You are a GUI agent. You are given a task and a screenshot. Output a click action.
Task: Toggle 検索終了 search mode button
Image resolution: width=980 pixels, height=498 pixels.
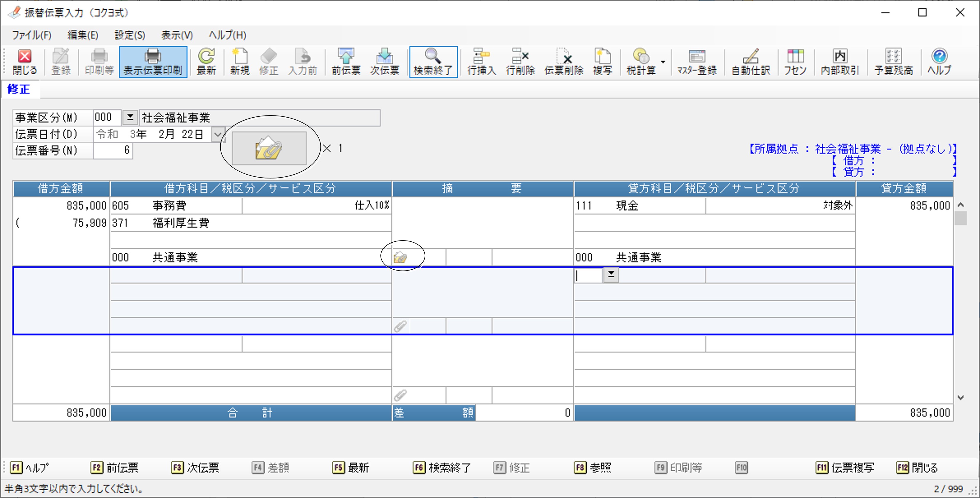[x=433, y=62]
